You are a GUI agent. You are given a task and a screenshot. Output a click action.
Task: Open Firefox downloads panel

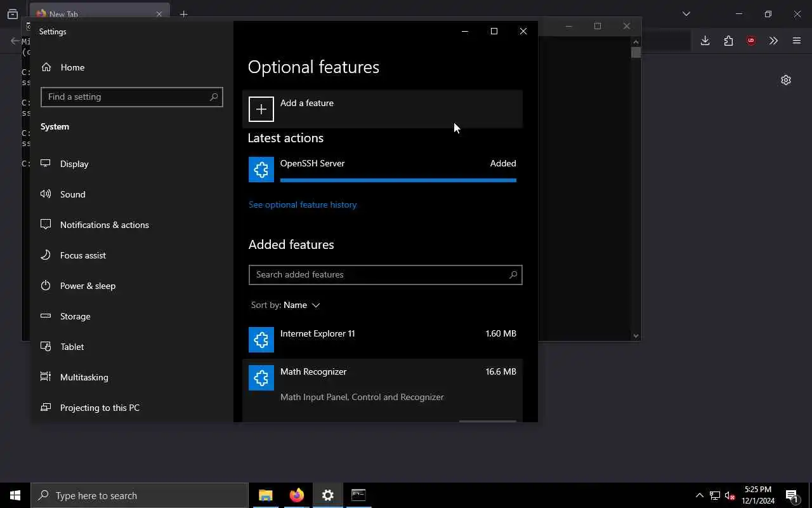click(x=705, y=41)
